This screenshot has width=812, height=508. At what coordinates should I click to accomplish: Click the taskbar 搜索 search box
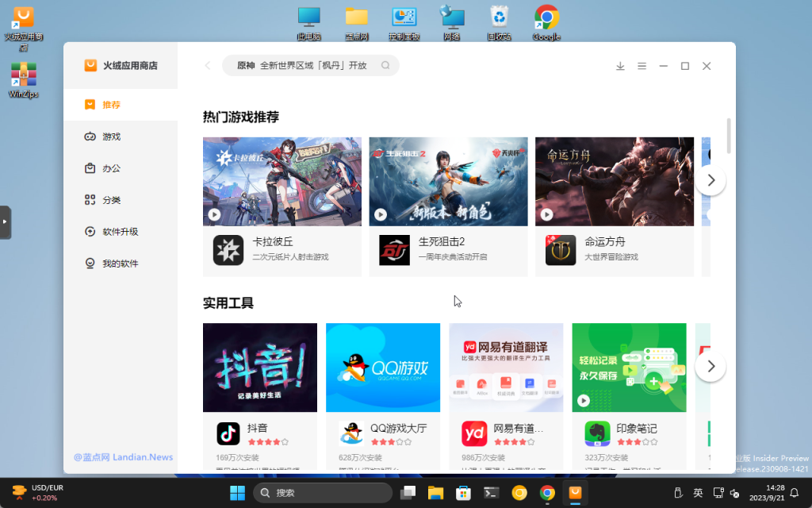click(x=322, y=492)
